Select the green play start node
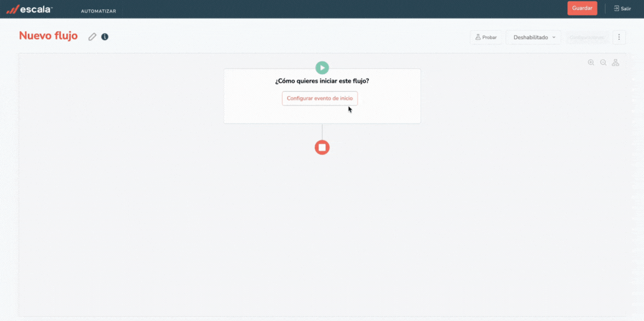 coord(322,68)
